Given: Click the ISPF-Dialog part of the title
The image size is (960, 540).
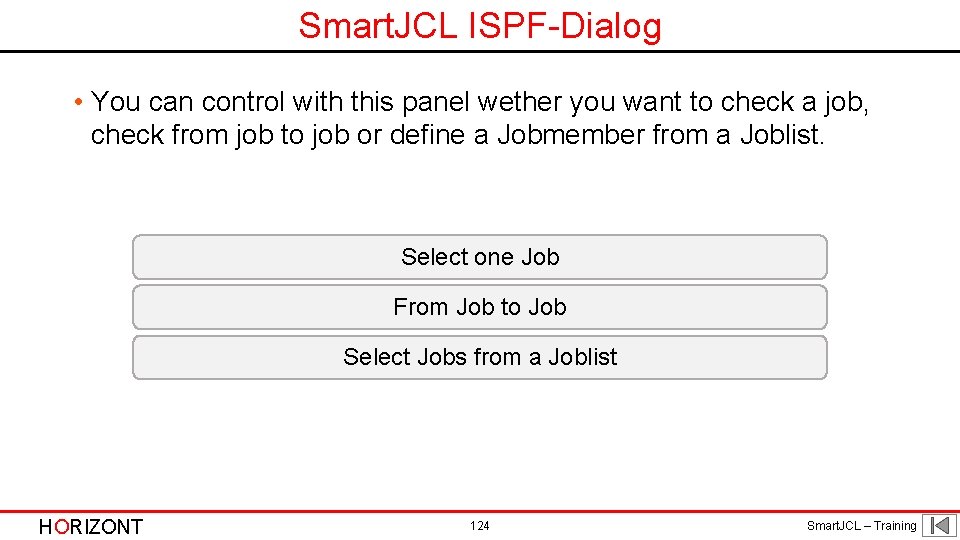Looking at the screenshot, I should [565, 27].
